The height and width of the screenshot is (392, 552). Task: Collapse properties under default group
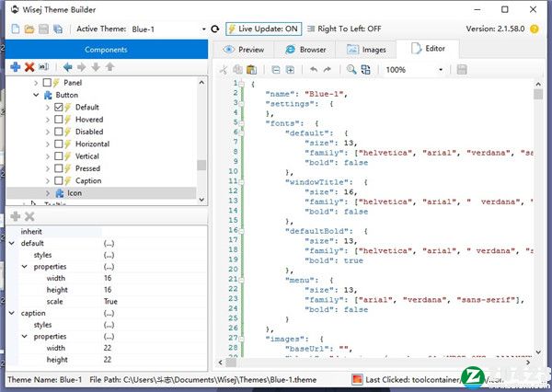coord(25,267)
